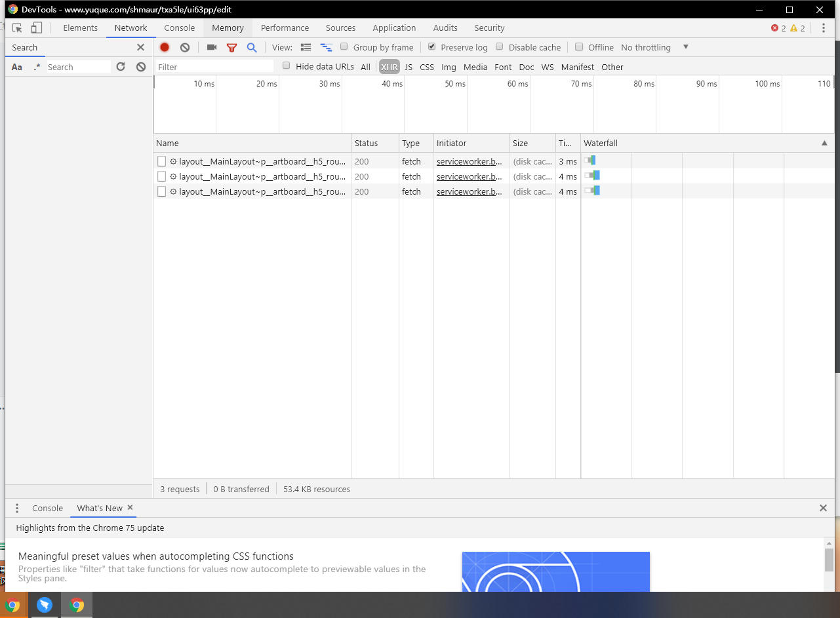Toggle the red filter funnel icon

tap(231, 47)
